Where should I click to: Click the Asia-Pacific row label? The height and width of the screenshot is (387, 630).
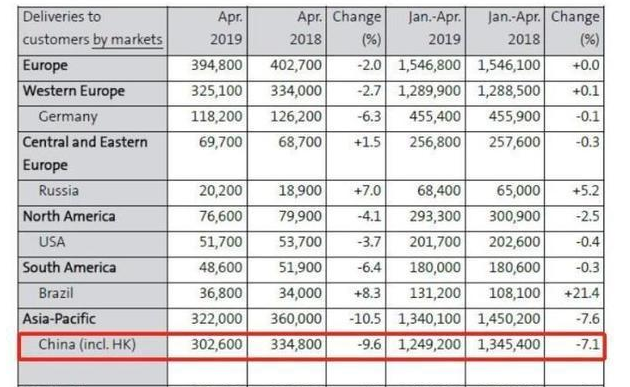point(59,319)
